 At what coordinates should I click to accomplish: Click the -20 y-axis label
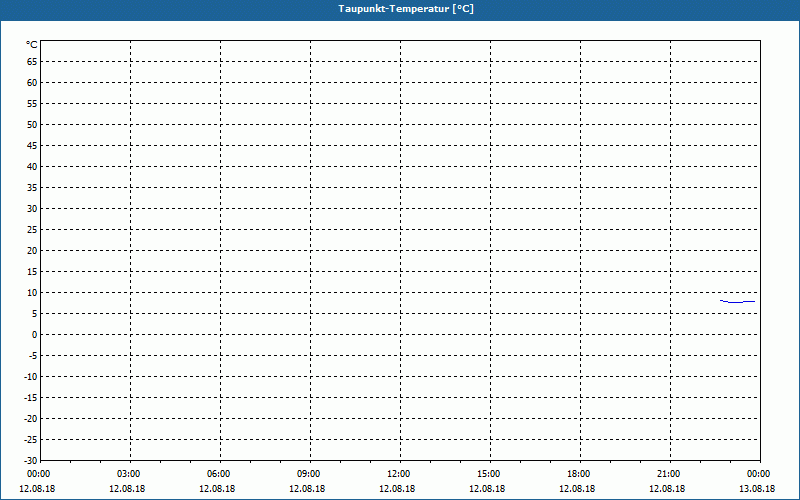pyautogui.click(x=31, y=419)
